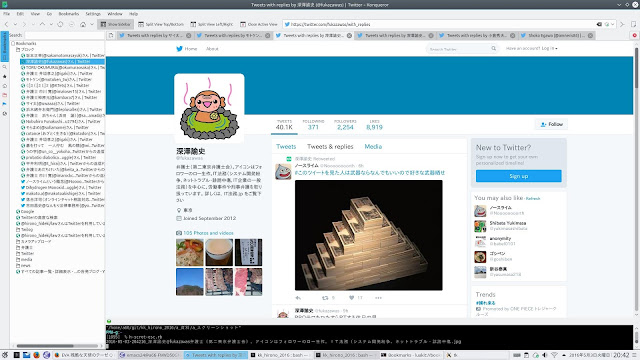Open the news bookmark folder
The width and height of the screenshot is (640, 360).
[x=23, y=265]
